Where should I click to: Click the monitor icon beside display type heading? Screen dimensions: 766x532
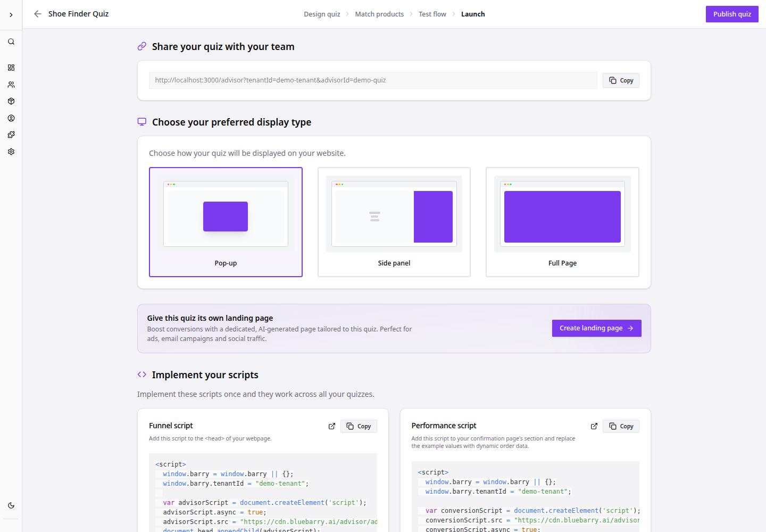(142, 122)
